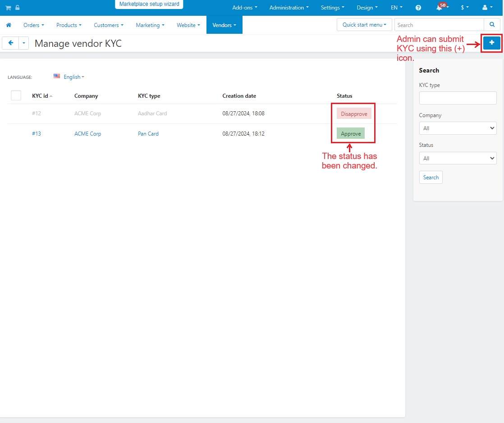Sort table by Company column
This screenshot has height=423, width=504.
[86, 96]
